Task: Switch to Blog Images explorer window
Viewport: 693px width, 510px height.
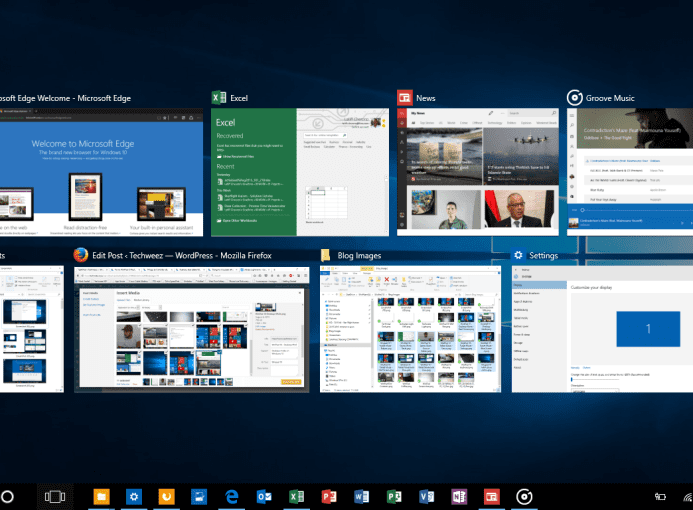Action: pos(411,329)
